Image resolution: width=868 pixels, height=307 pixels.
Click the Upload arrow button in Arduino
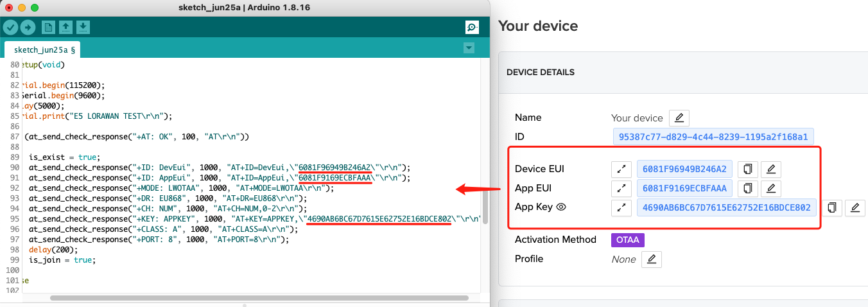coord(28,27)
